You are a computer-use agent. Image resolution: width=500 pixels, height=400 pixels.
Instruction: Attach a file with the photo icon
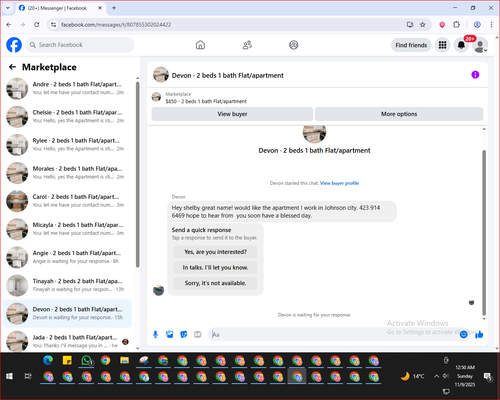coord(170,334)
